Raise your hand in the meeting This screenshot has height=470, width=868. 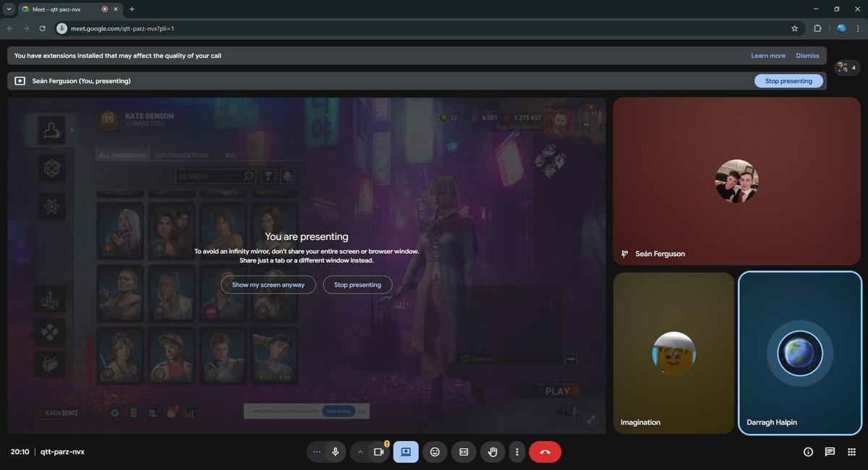(x=493, y=452)
